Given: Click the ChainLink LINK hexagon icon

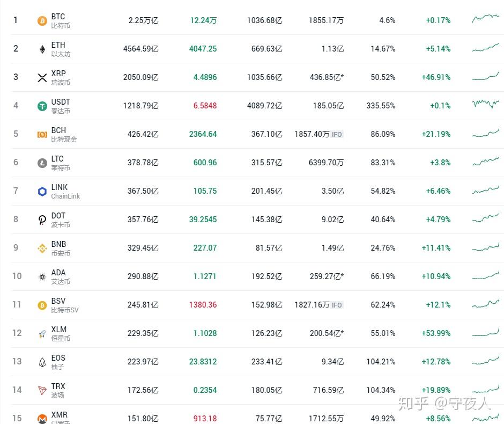Looking at the screenshot, I should [x=42, y=192].
